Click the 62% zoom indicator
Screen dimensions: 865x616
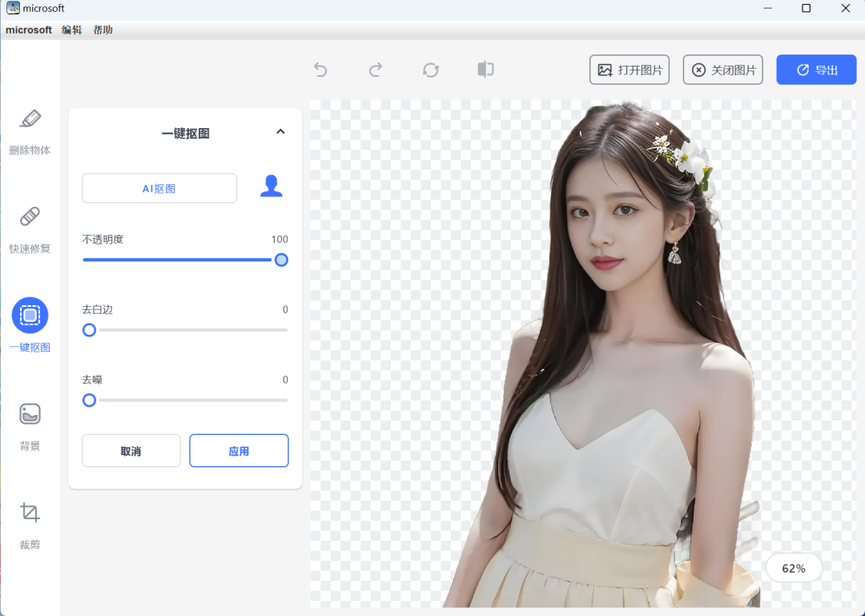pyautogui.click(x=793, y=568)
